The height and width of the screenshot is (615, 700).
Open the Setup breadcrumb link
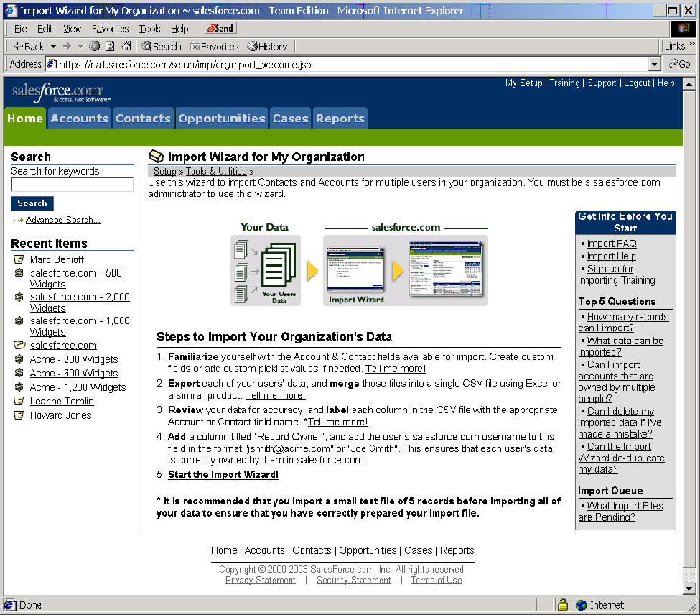(165, 172)
